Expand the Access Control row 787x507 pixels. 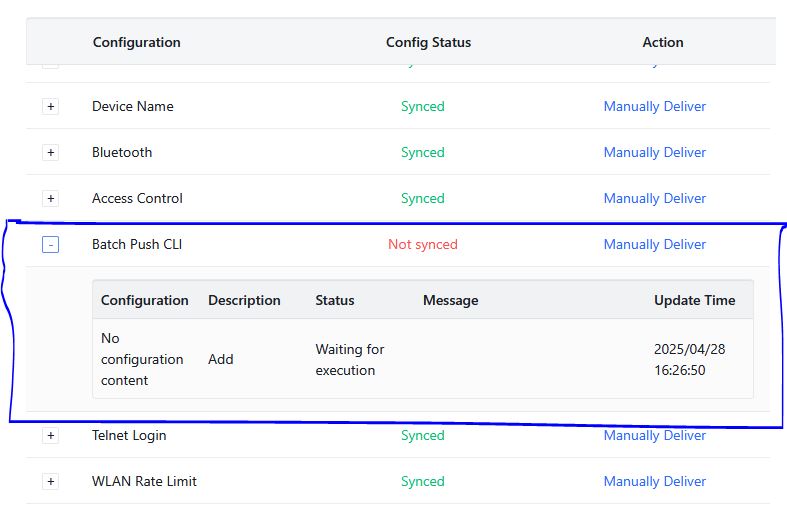click(50, 199)
